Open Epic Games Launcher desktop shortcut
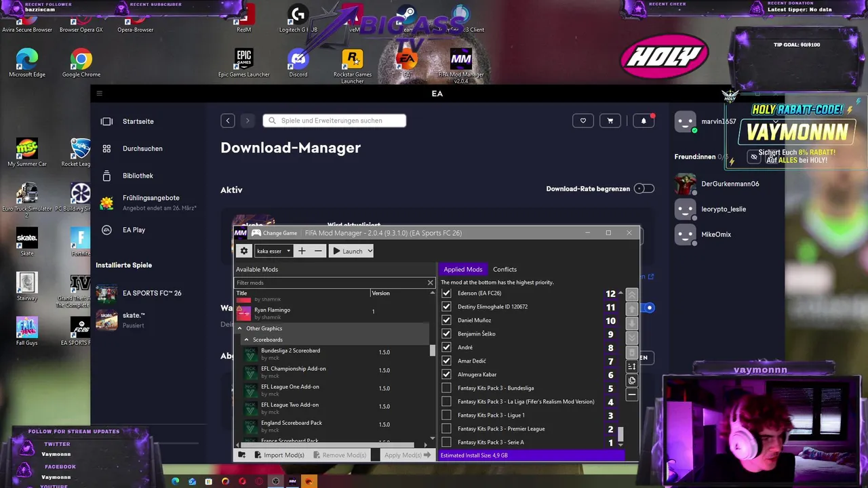868x488 pixels. 243,63
